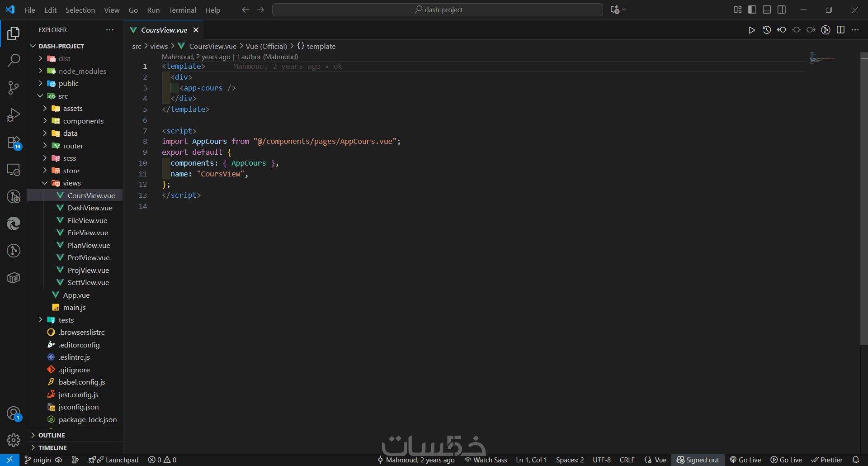Open the Selection menu

point(80,10)
